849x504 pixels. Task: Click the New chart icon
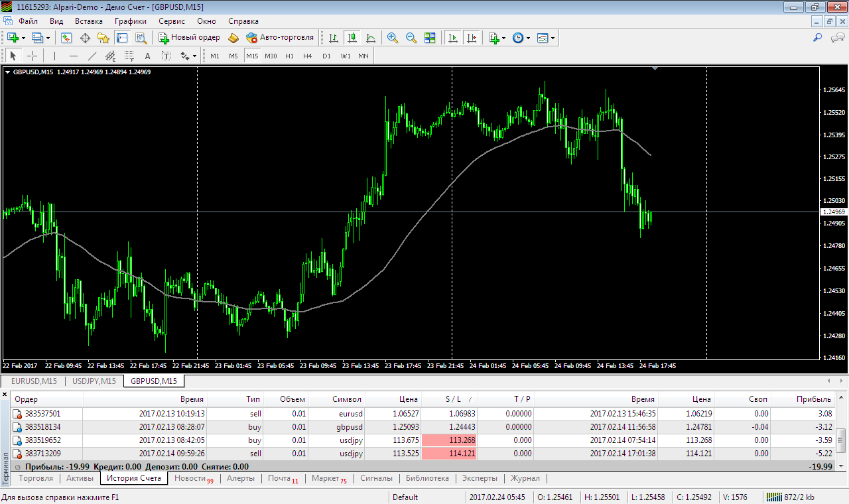click(12, 38)
